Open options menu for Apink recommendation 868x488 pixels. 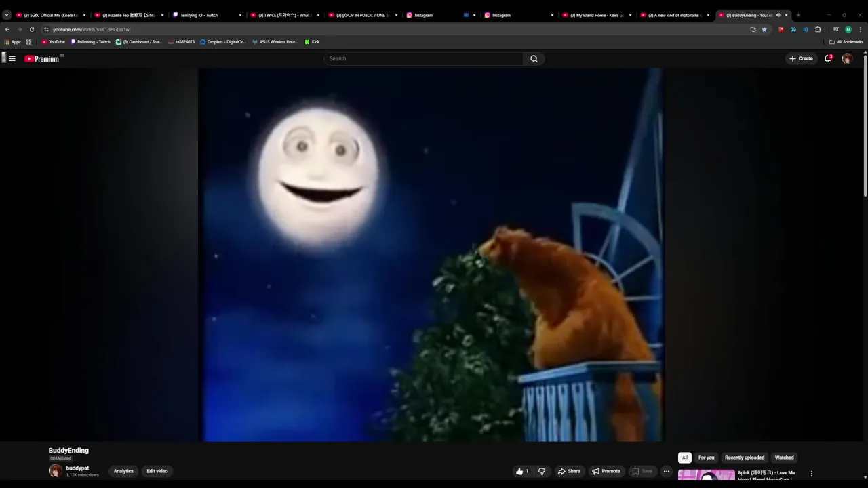(812, 474)
